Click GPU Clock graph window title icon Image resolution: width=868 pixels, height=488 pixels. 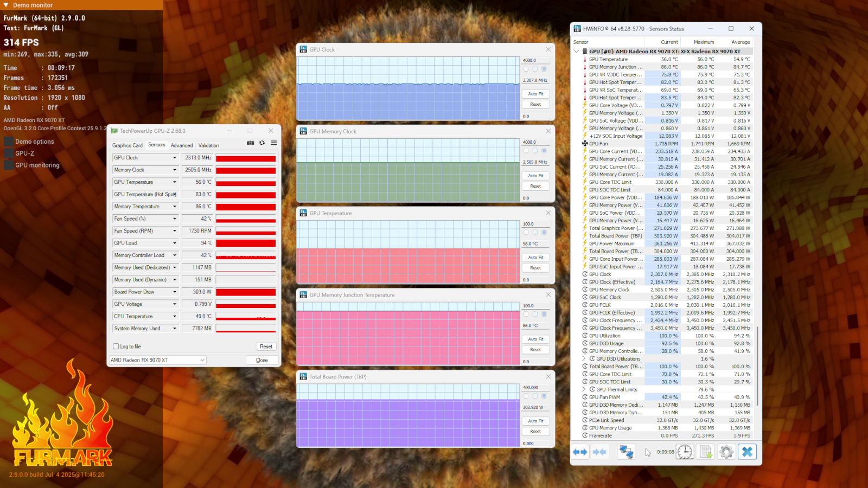point(303,49)
